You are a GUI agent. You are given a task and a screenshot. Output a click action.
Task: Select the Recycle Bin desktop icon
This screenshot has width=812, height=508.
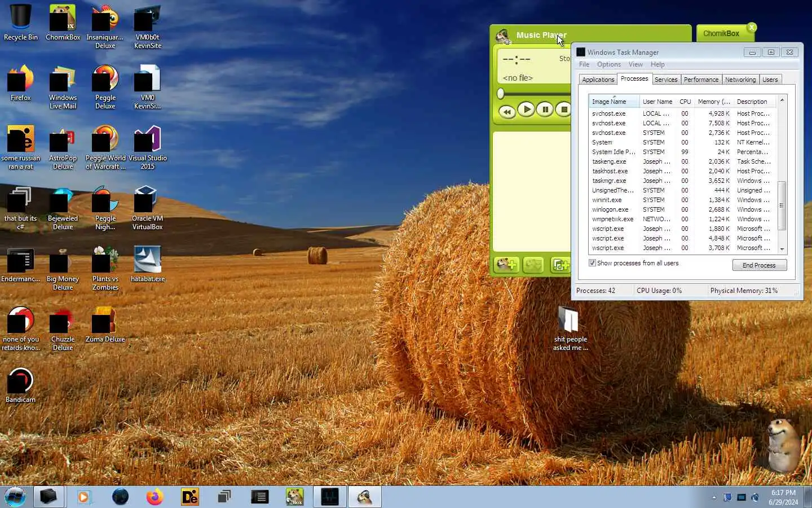[21, 23]
